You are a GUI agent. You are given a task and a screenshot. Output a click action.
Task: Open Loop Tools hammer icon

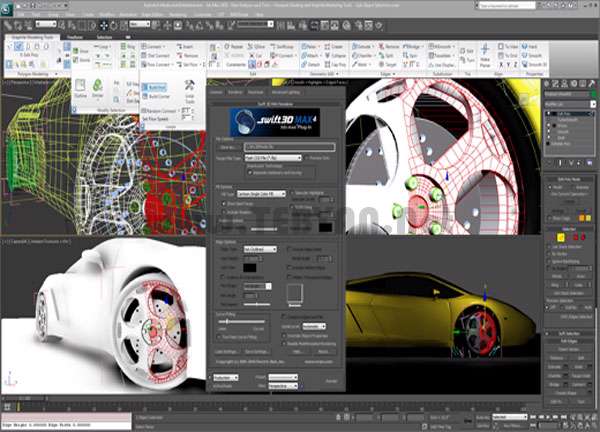click(x=190, y=91)
